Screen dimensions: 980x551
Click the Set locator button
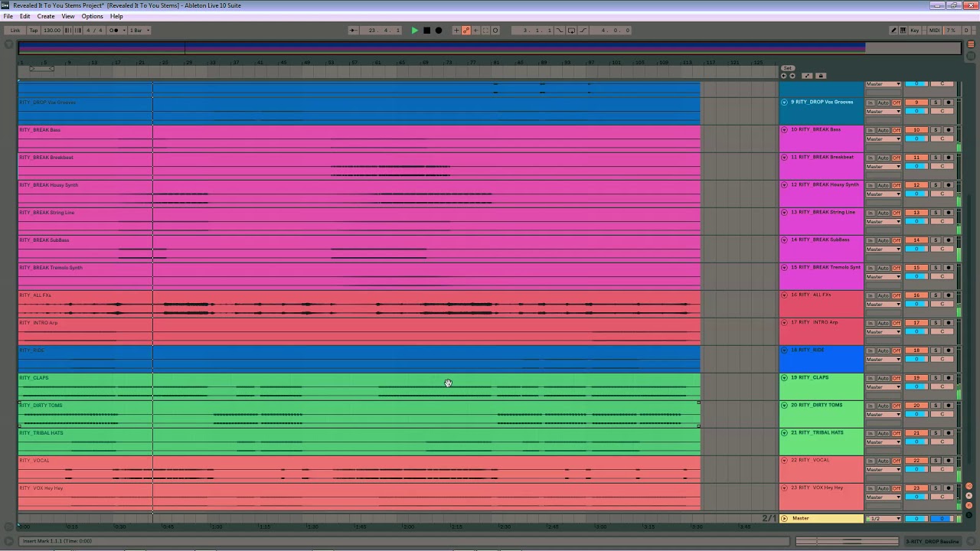pos(788,68)
